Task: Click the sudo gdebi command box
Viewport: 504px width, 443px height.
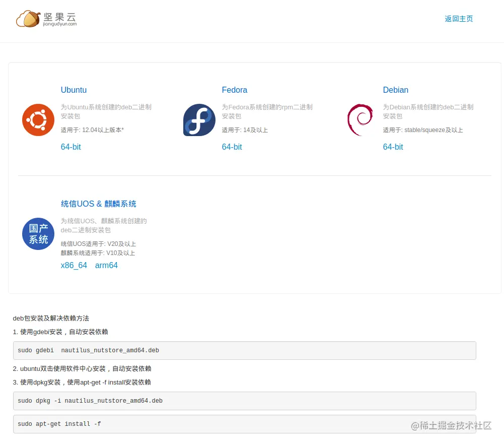Action: pyautogui.click(x=244, y=350)
